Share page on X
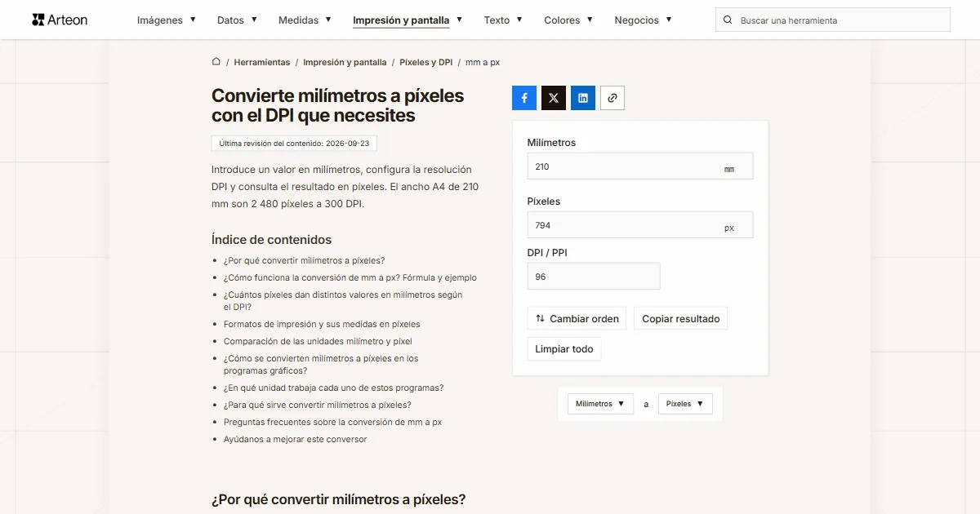The image size is (980, 514). [554, 98]
